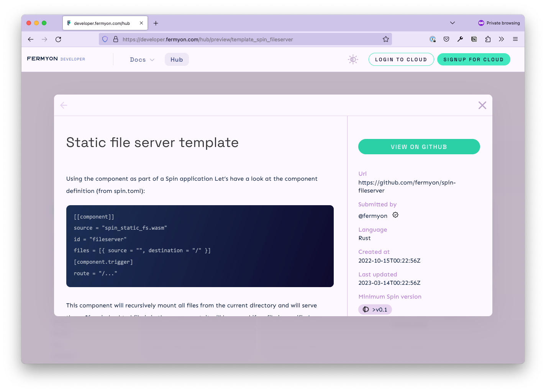Click the Spin version >v0.1 badge
This screenshot has width=546, height=392.
[x=375, y=309]
